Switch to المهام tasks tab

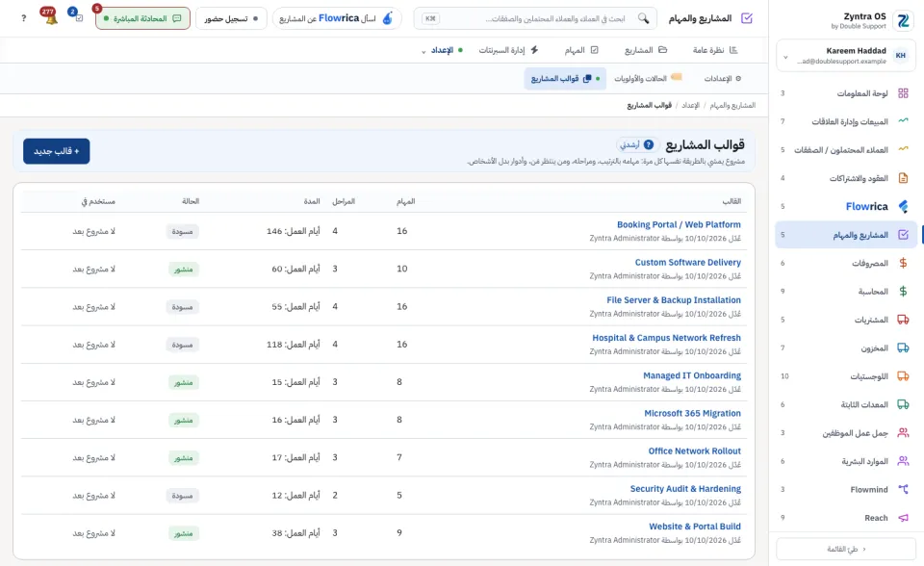(581, 50)
